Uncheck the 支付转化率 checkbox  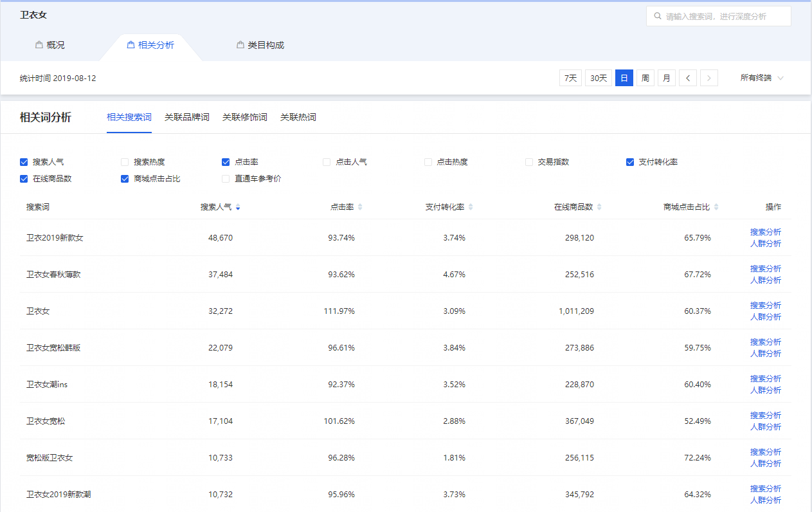coord(630,162)
